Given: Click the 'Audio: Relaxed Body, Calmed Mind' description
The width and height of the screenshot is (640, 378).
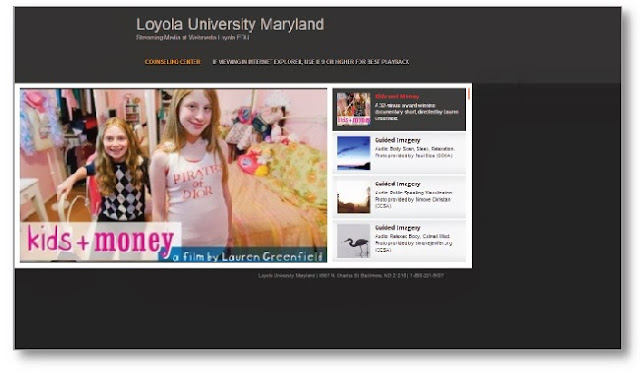Looking at the screenshot, I should point(412,236).
